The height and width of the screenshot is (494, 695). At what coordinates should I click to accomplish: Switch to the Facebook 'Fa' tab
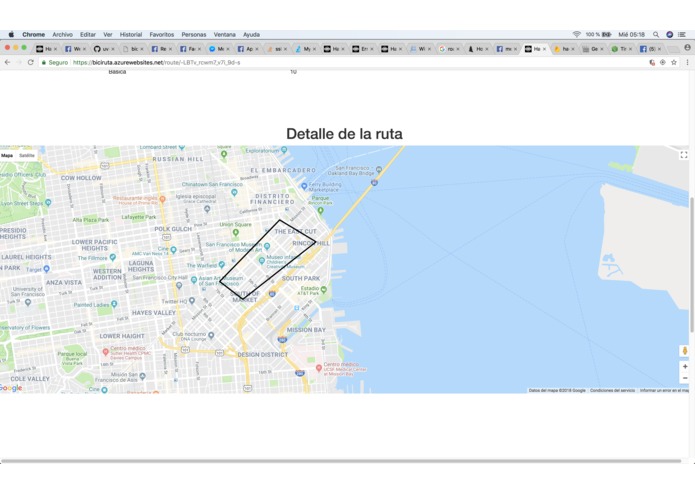[189, 49]
